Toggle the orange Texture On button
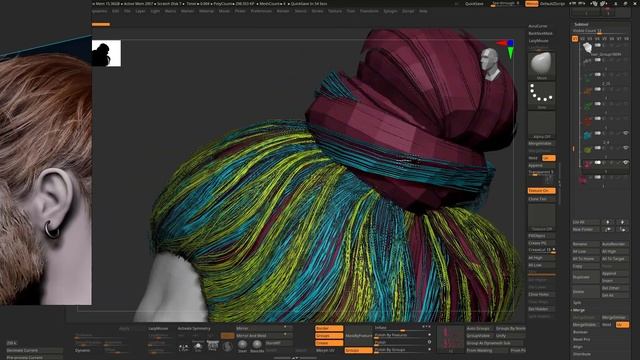 [542, 191]
